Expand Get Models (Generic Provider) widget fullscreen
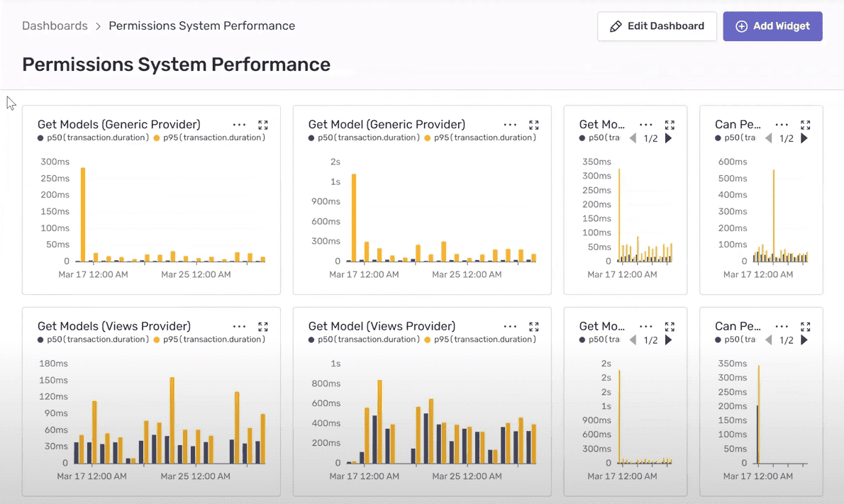 (262, 125)
